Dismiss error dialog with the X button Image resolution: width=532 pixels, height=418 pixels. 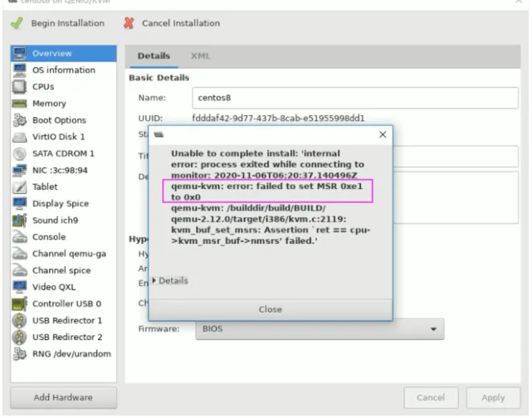click(x=383, y=134)
